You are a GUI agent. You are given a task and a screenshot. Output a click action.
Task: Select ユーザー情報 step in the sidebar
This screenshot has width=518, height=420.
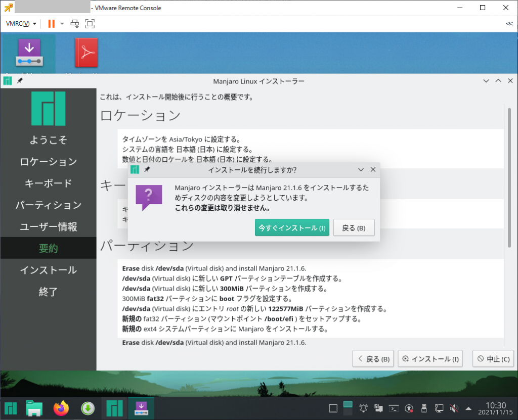point(48,227)
